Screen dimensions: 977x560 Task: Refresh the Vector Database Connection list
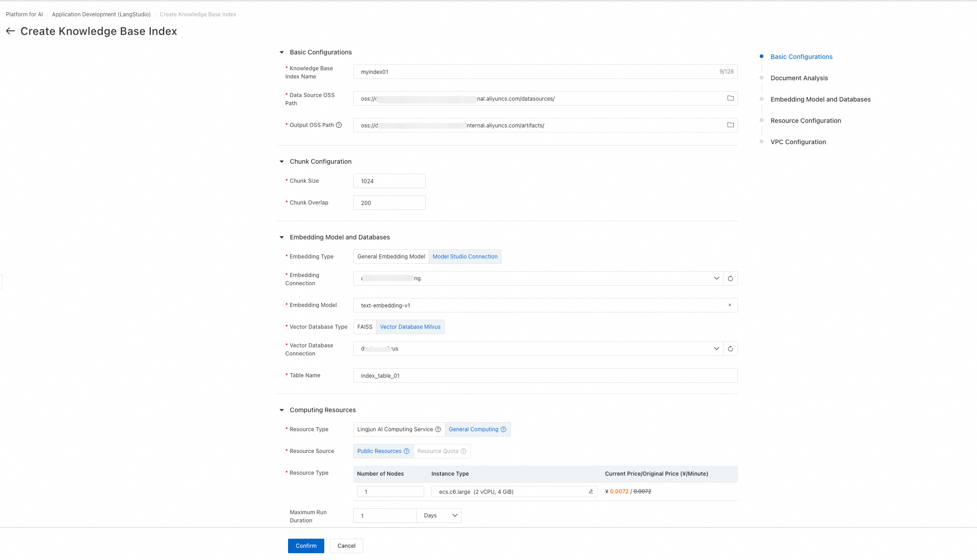pos(730,349)
